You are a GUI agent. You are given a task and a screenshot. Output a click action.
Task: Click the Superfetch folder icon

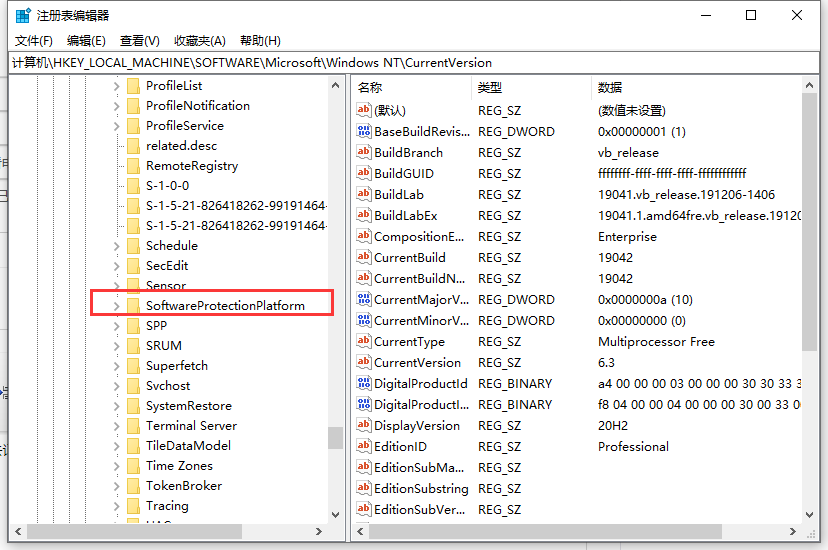pos(133,366)
